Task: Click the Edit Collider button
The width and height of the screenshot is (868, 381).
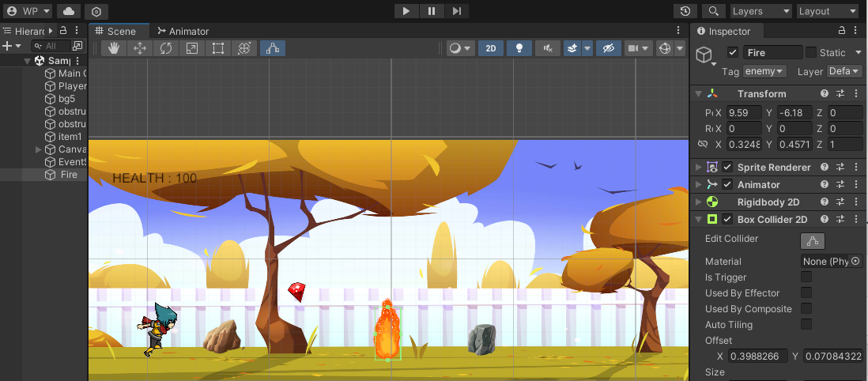Action: [813, 241]
